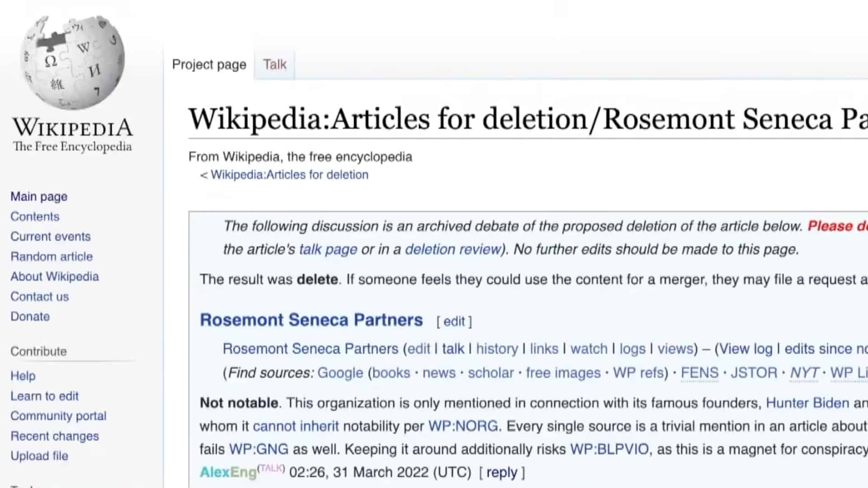Click talk in the article tools row

[453, 349]
